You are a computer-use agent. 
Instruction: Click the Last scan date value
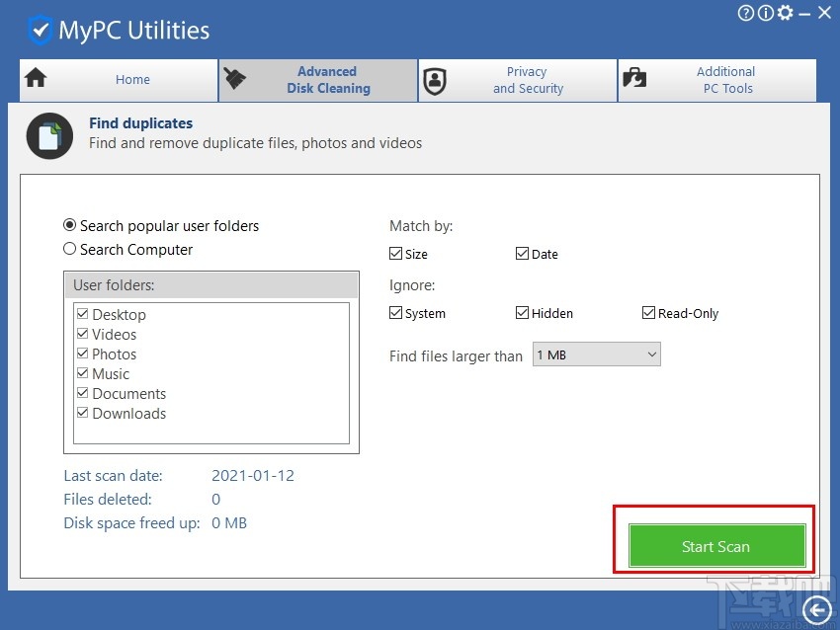253,475
